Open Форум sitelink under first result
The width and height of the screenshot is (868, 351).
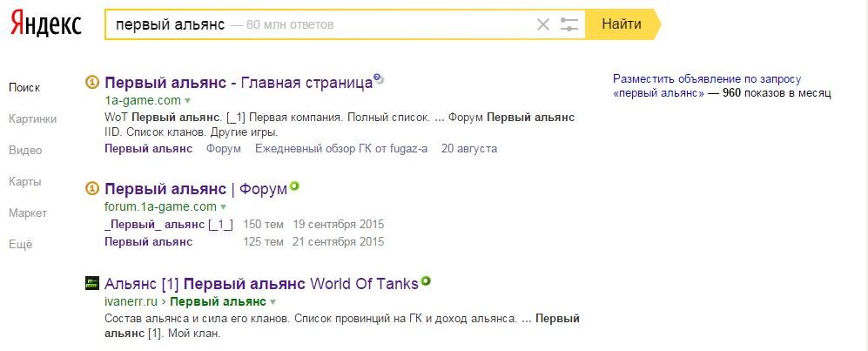(x=224, y=148)
